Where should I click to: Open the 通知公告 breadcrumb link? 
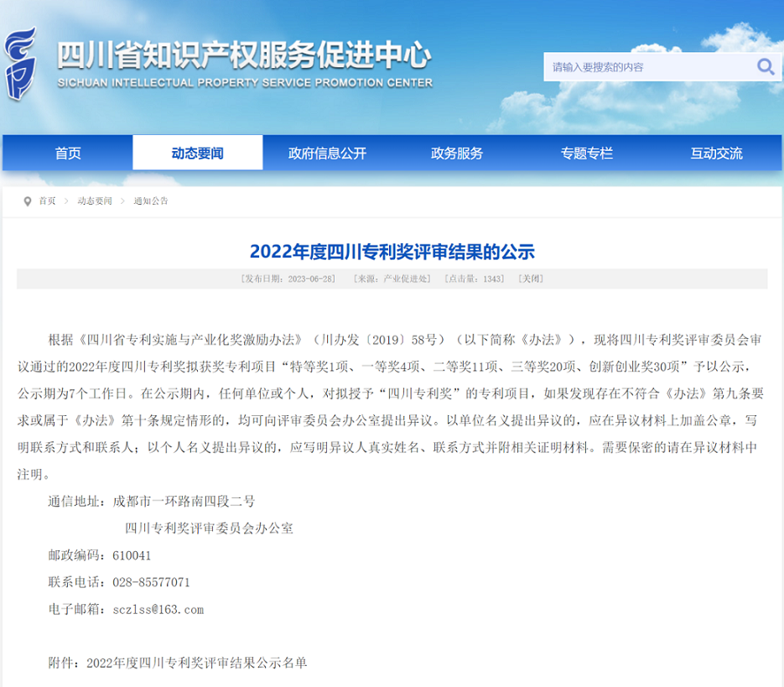[x=151, y=201]
